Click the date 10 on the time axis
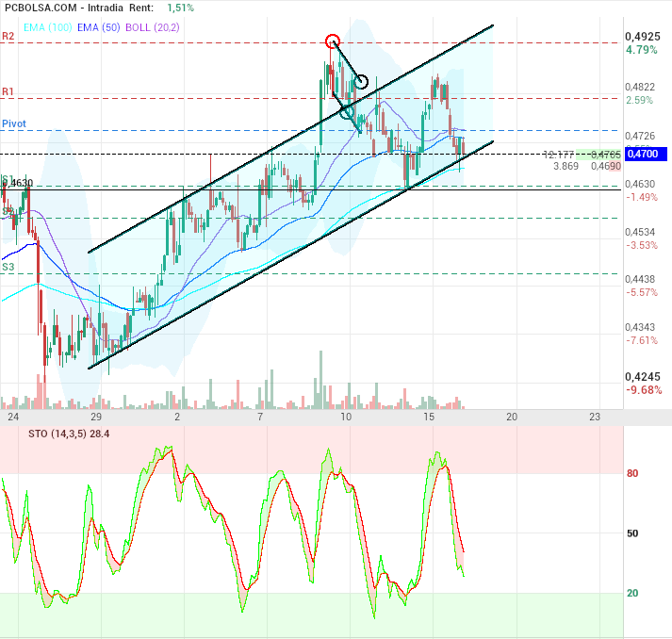Viewport: 672px width, 639px height. coord(345,416)
